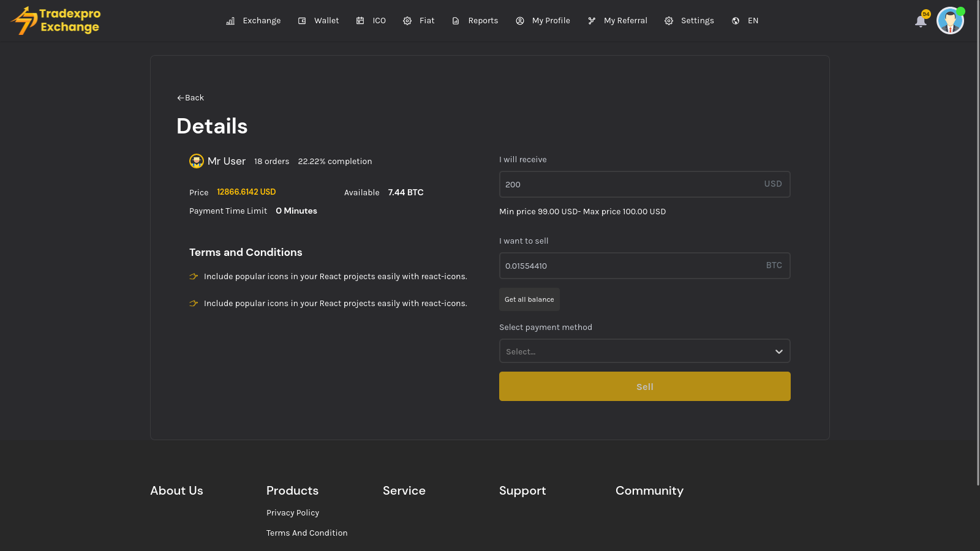
Task: Open the Reports menu
Action: point(483,21)
